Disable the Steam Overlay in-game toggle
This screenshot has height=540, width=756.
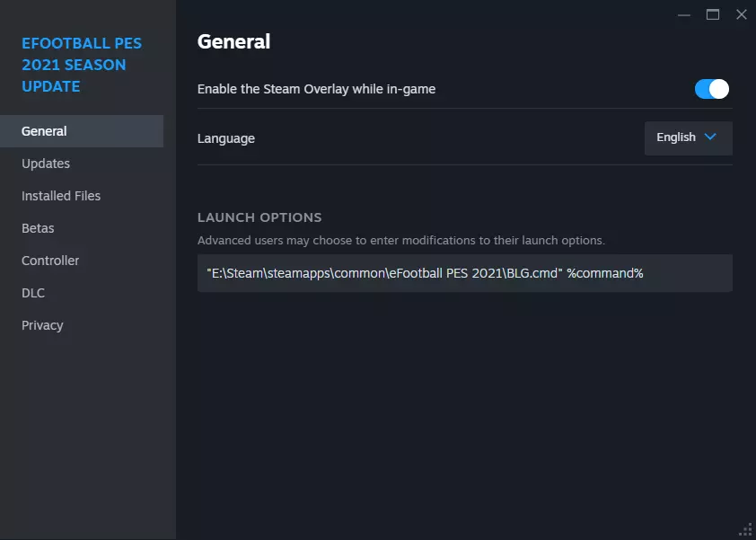712,89
